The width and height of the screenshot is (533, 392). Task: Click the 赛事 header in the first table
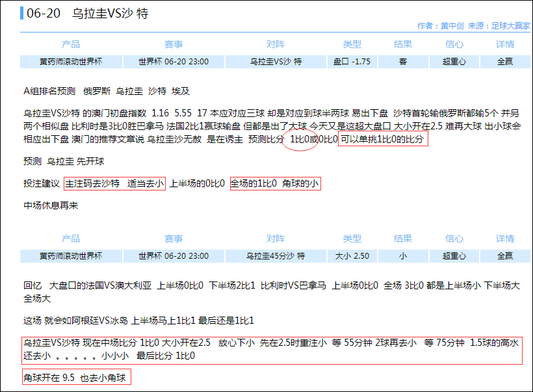click(174, 44)
